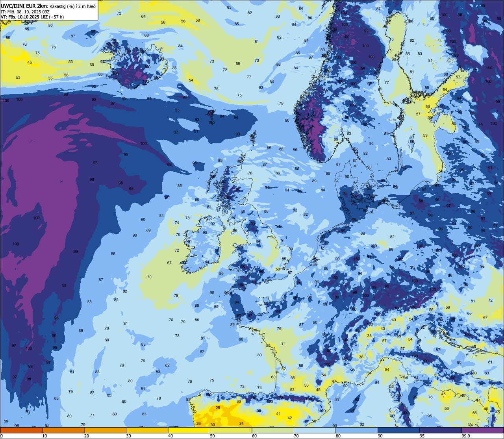Click the '70' value southwest of Ireland
The image size is (504, 439).
coord(149,277)
